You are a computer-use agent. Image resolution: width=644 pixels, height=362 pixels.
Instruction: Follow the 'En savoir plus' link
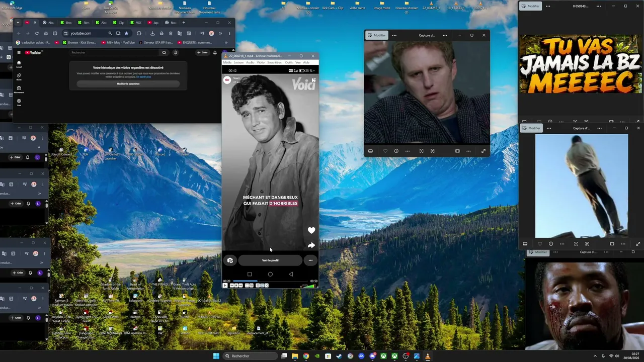pos(145,76)
